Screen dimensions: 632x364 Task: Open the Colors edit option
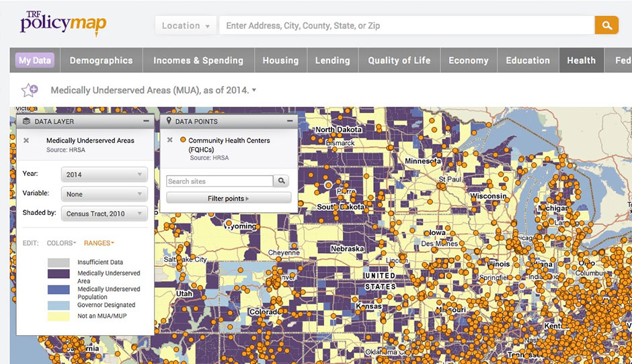(61, 243)
